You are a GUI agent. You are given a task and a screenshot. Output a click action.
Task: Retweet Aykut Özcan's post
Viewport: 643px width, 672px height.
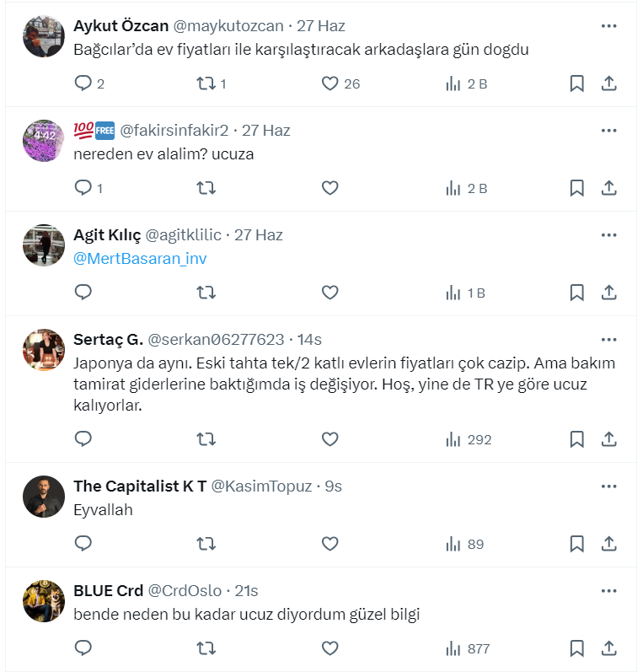pyautogui.click(x=206, y=83)
